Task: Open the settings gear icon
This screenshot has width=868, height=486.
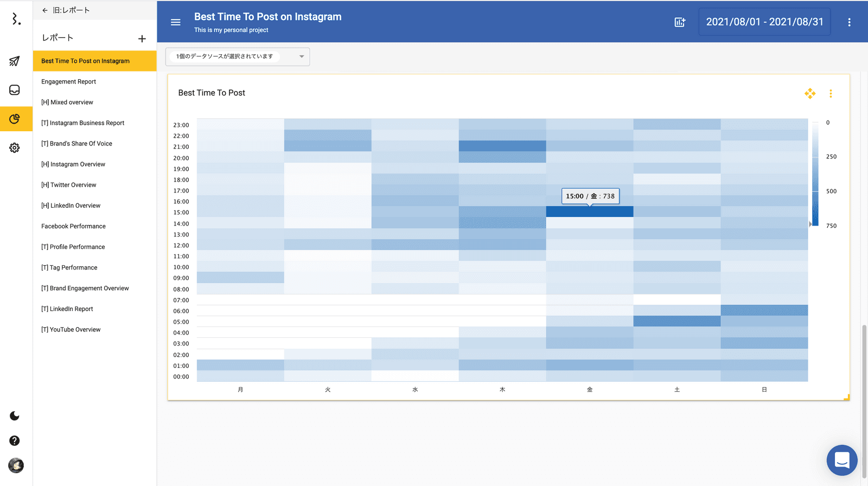Action: 15,148
